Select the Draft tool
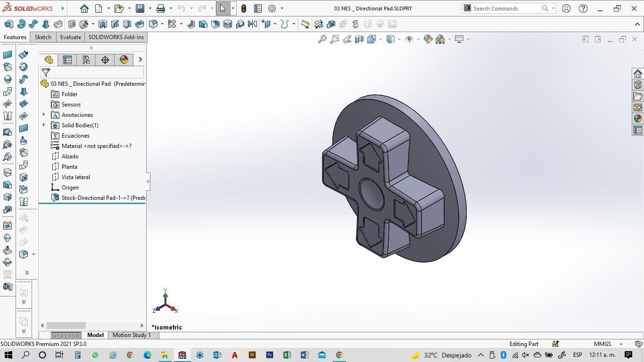Image resolution: width=644 pixels, height=362 pixels. pyautogui.click(x=203, y=24)
